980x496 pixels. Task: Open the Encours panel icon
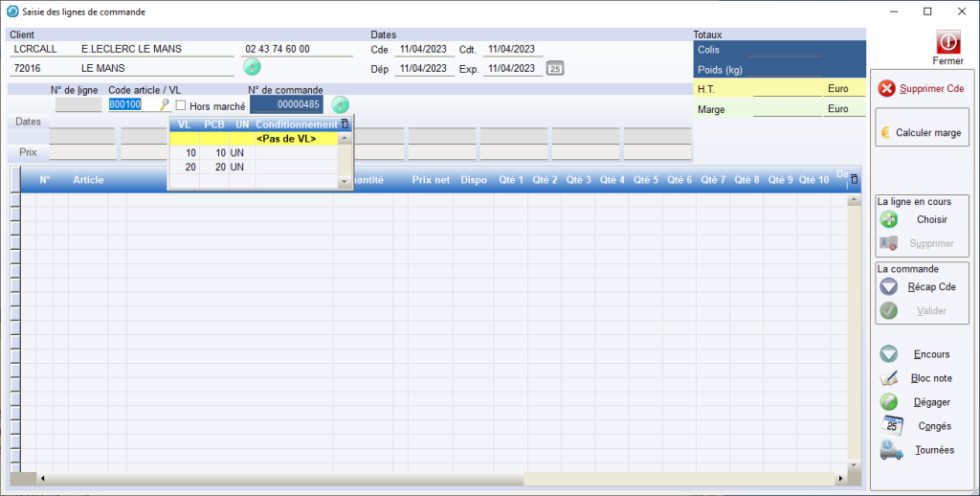[x=889, y=354]
